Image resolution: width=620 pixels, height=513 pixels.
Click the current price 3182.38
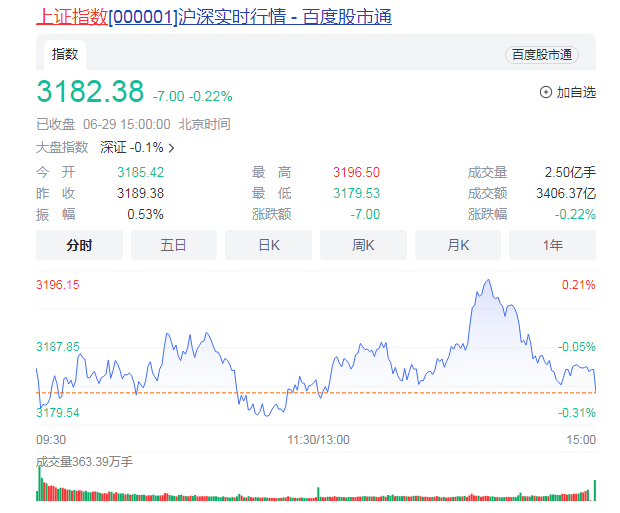pyautogui.click(x=91, y=92)
